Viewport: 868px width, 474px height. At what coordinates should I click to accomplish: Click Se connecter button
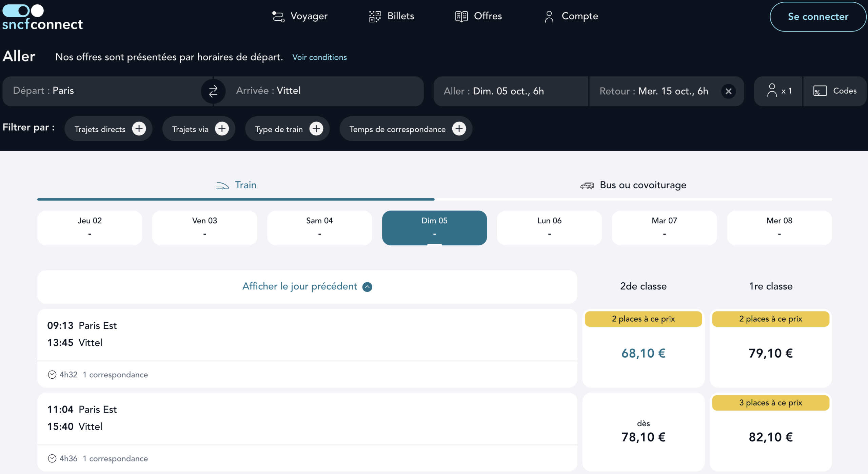(x=818, y=16)
